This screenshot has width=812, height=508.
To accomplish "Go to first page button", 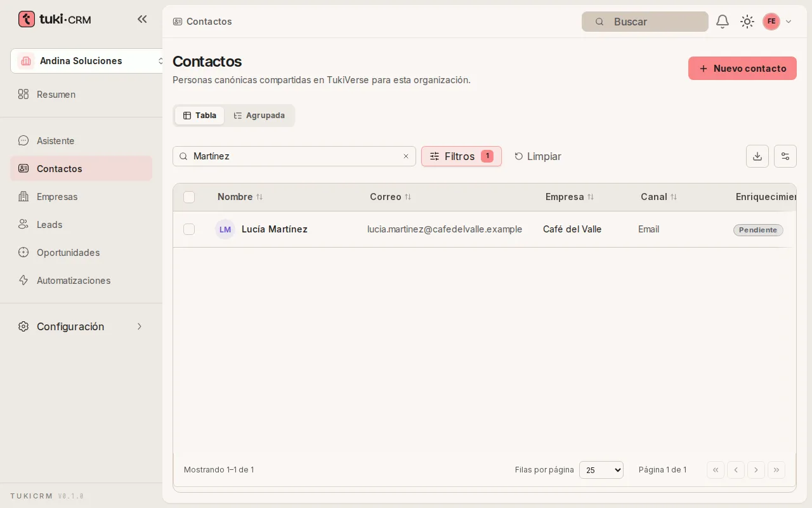I will tap(716, 470).
